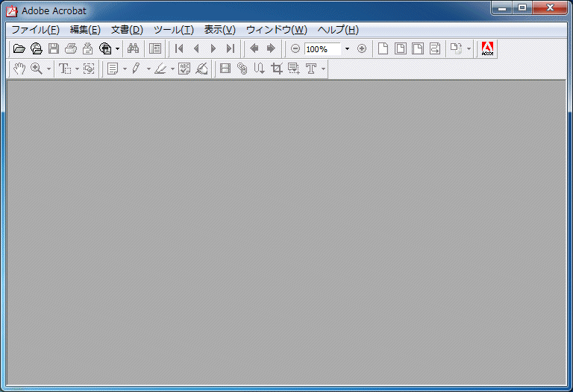Click the Open file folder icon
This screenshot has width=573, height=392.
point(19,49)
